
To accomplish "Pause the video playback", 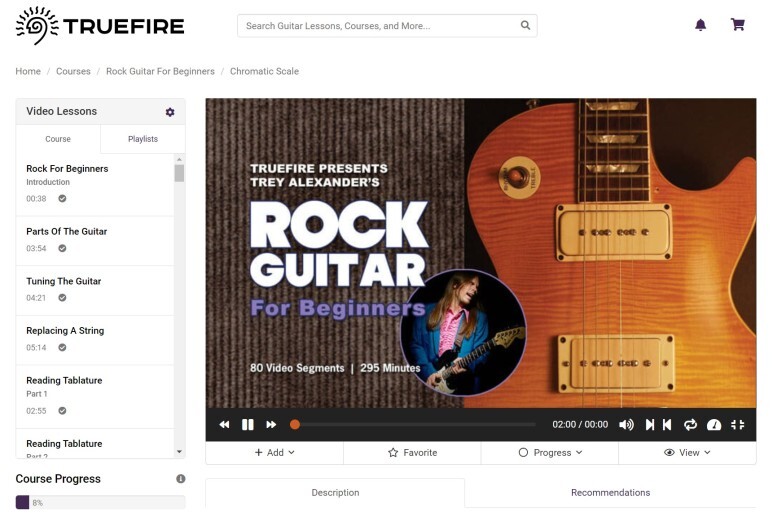I will (247, 424).
